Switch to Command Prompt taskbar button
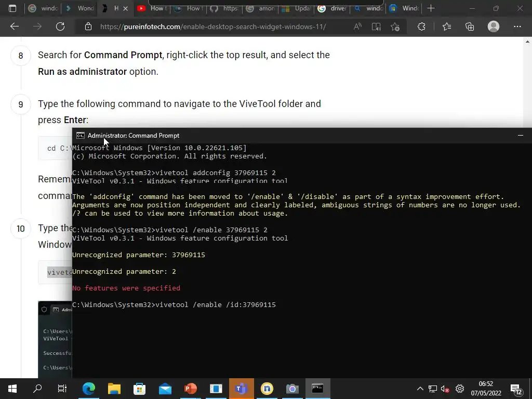Screen dimensions: 532x399 click(x=317, y=389)
